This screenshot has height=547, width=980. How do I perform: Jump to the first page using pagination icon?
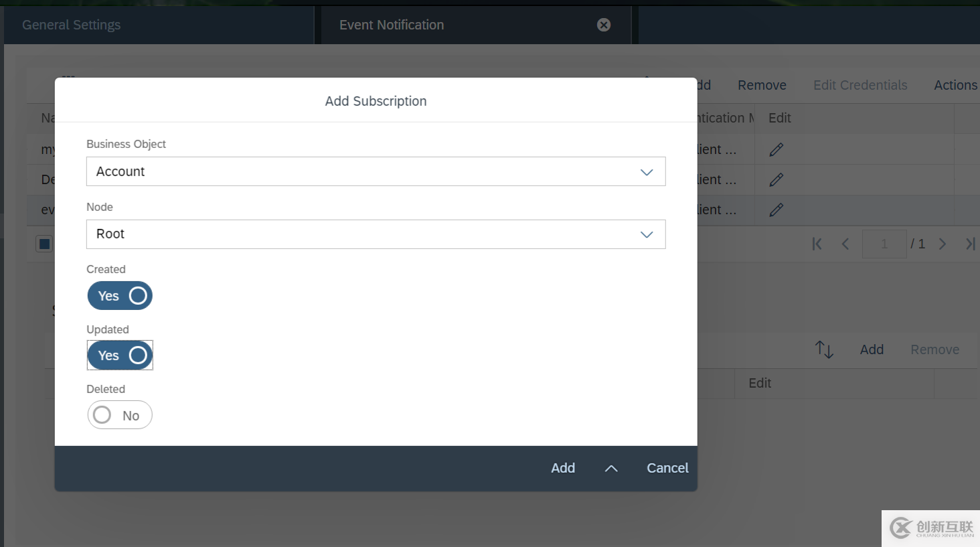(x=817, y=244)
